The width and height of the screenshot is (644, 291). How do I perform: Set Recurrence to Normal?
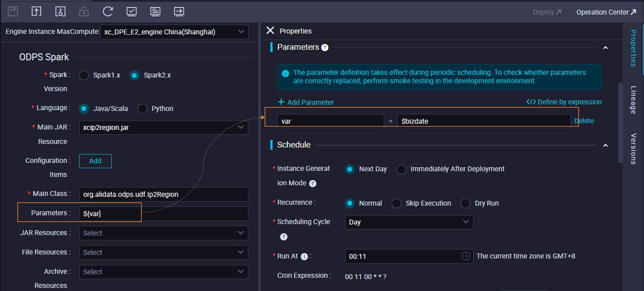click(x=350, y=203)
